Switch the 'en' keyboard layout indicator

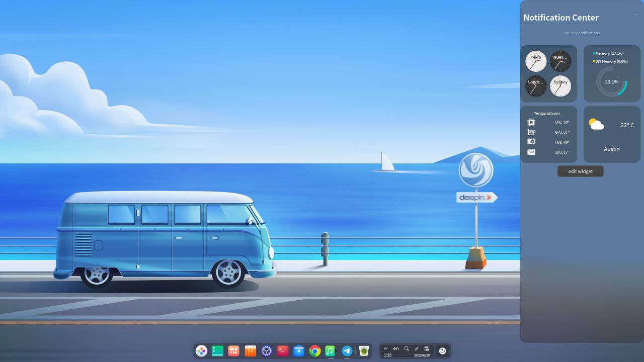tap(396, 348)
